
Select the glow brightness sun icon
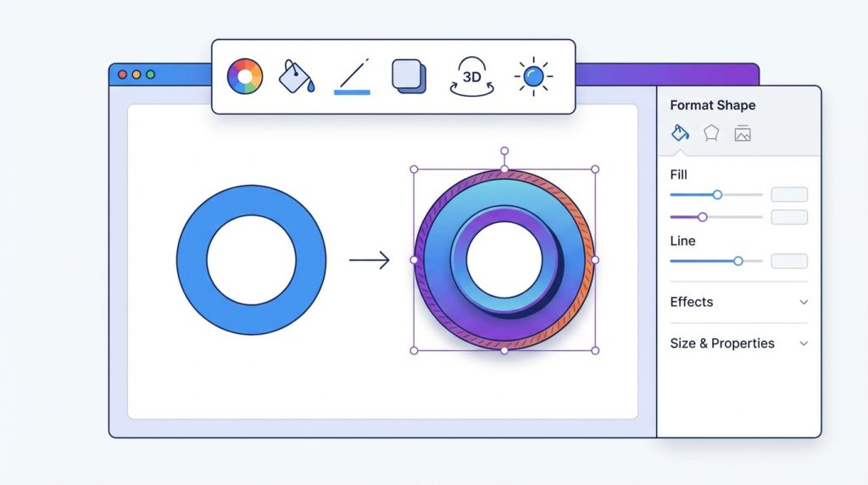(x=533, y=77)
